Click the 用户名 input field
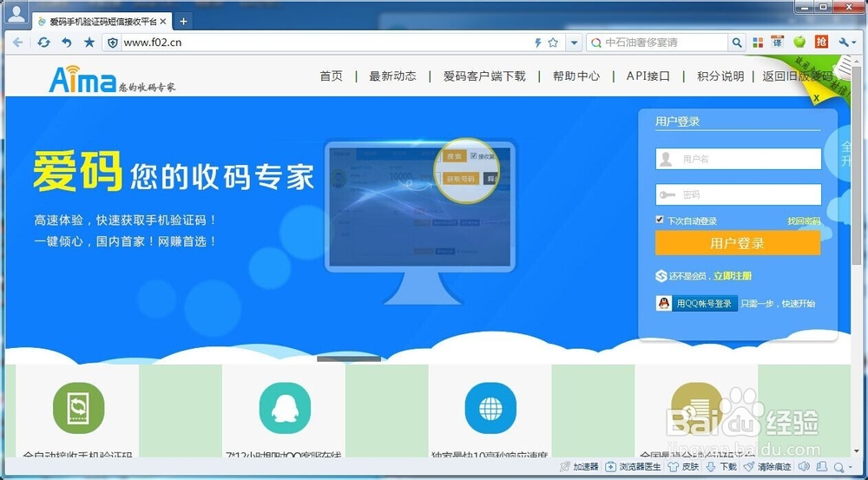The image size is (868, 480). [x=739, y=159]
